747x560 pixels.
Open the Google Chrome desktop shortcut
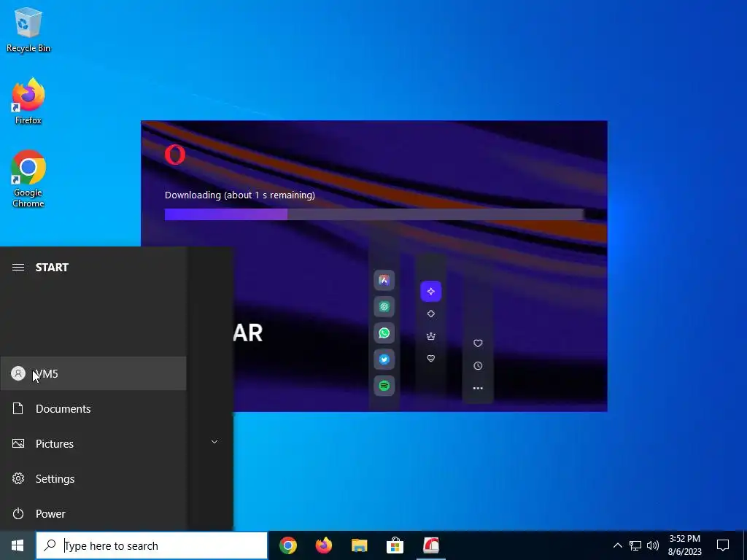point(28,179)
